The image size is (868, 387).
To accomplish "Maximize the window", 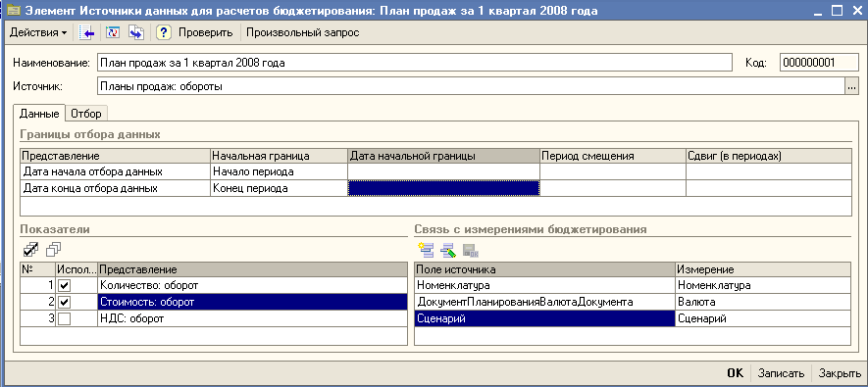I will point(837,10).
